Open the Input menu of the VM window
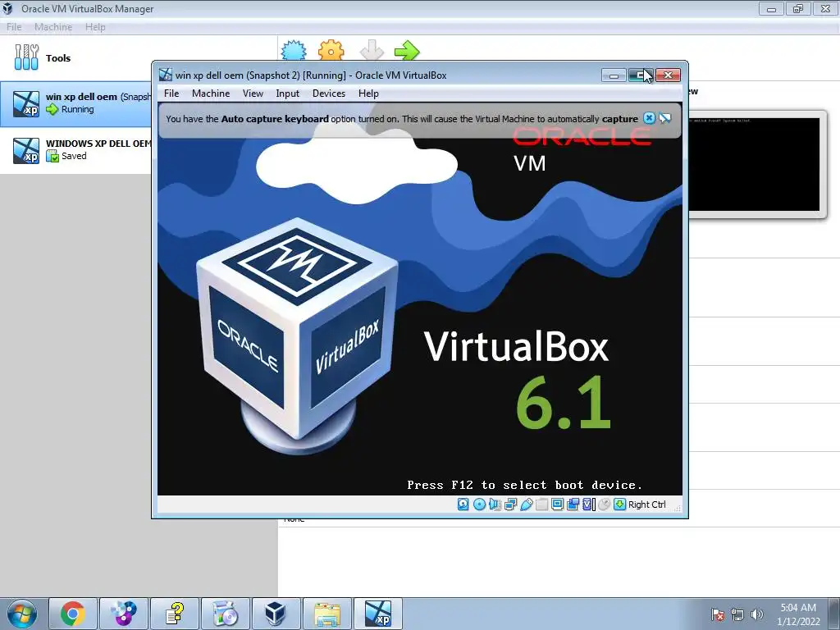Screen dimensions: 840x630 coord(288,94)
